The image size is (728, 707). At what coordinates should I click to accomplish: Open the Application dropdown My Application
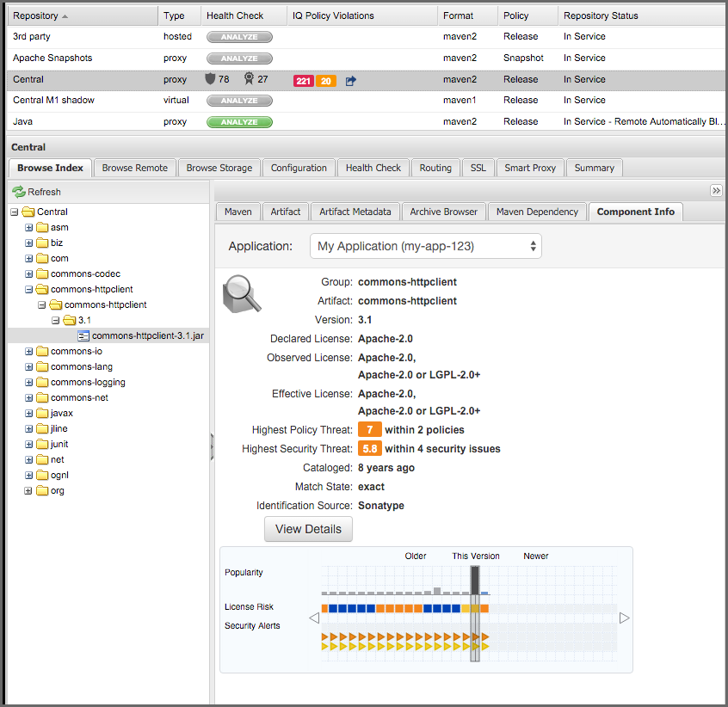pyautogui.click(x=426, y=246)
